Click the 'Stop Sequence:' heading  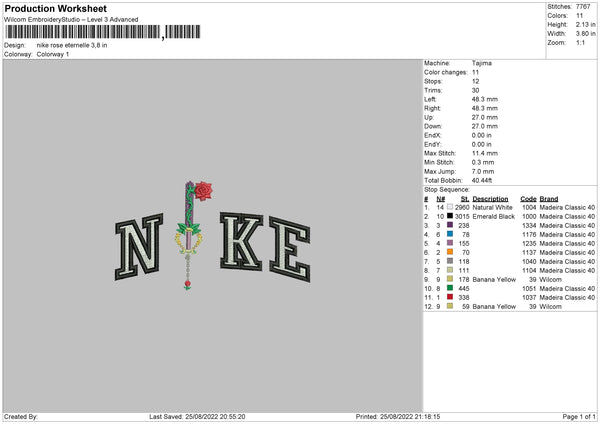tap(447, 190)
